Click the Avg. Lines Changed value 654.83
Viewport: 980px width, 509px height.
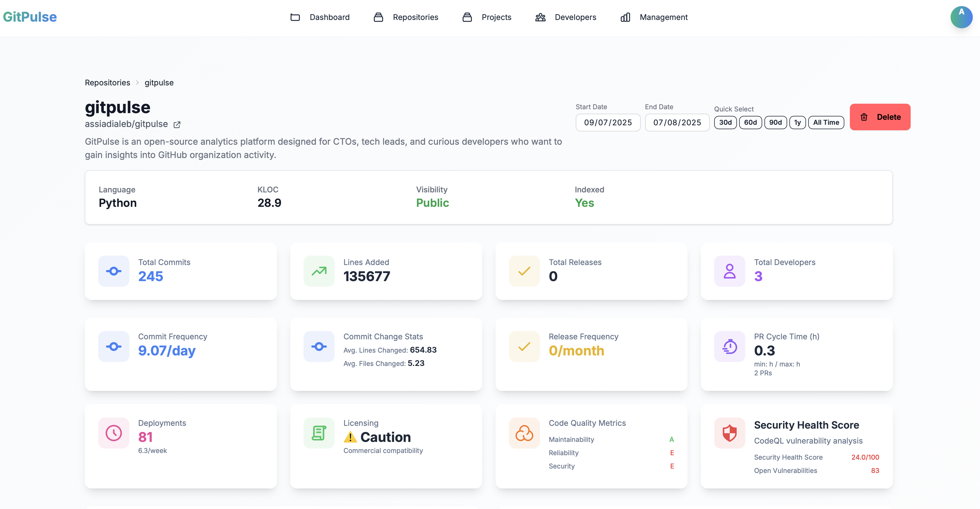[423, 350]
